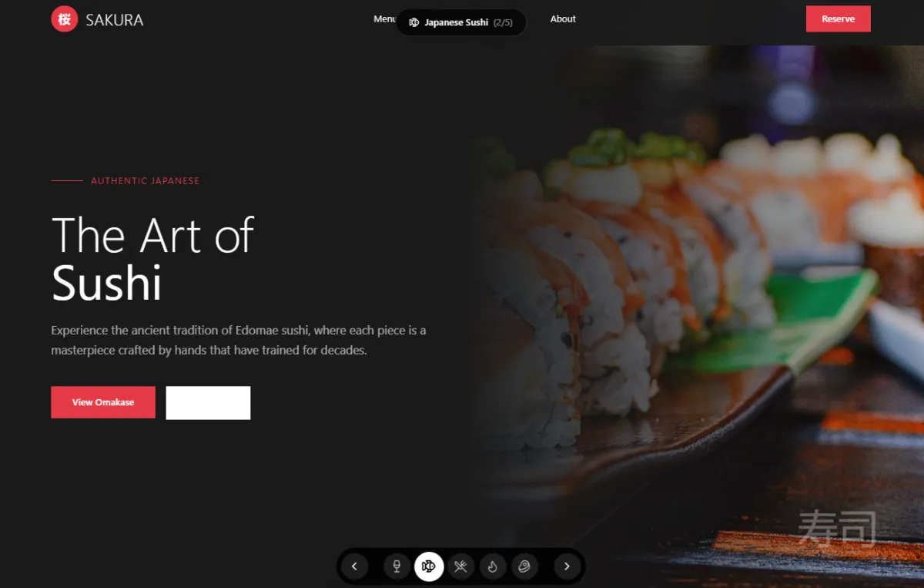The image size is (924, 588).
Task: Click the wine glass icon in the bottom bar
Action: (x=397, y=566)
